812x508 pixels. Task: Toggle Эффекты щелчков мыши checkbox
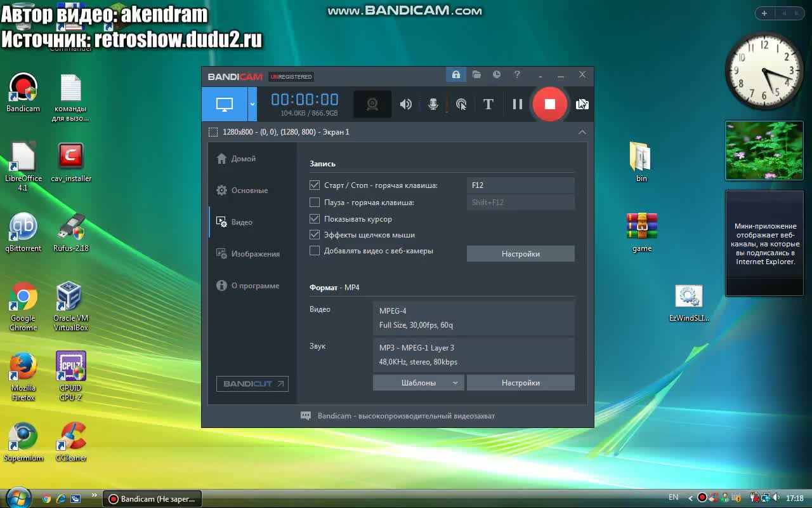[x=315, y=235]
